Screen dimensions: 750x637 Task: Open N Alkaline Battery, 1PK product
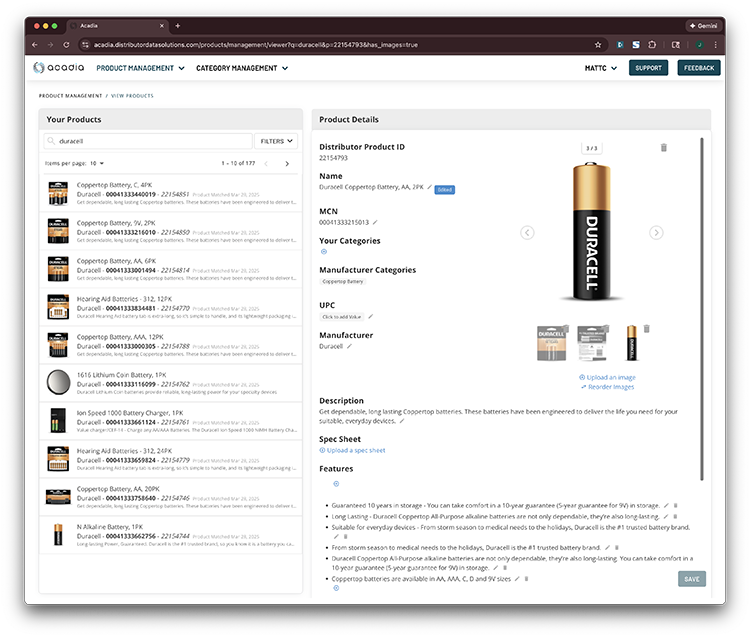click(170, 535)
